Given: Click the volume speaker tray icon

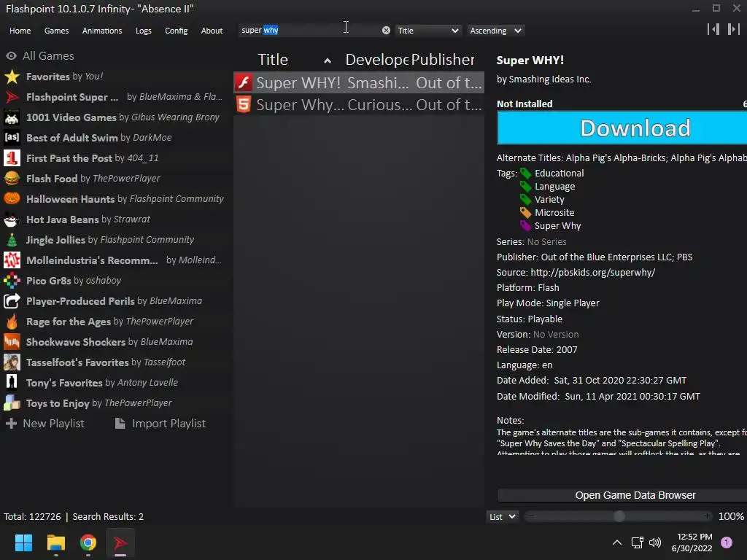Looking at the screenshot, I should [655, 542].
